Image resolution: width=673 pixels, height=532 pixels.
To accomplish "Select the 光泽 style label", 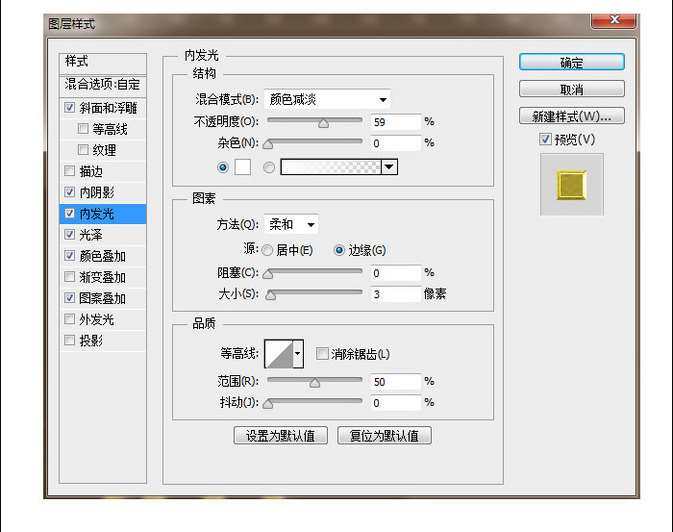I will point(91,235).
